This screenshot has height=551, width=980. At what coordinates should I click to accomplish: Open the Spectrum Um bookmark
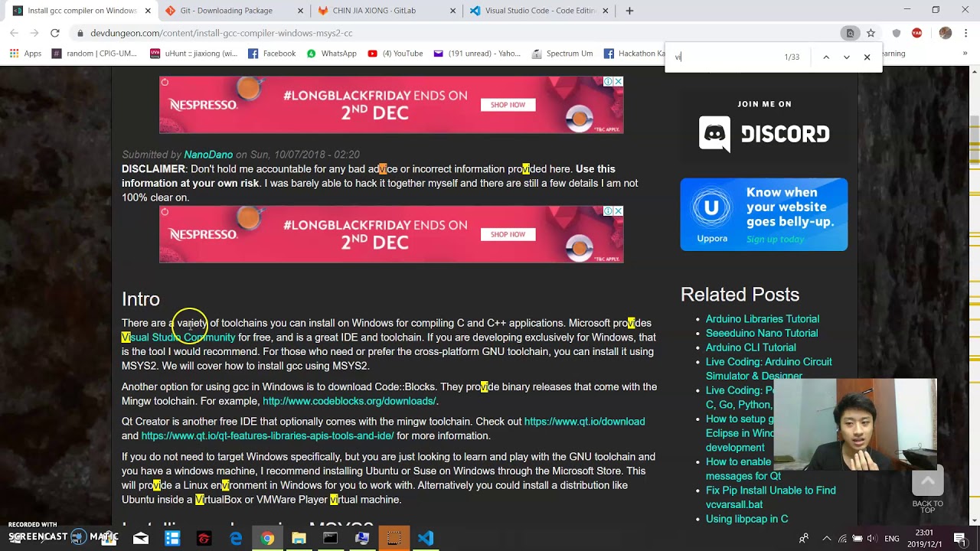(x=563, y=54)
